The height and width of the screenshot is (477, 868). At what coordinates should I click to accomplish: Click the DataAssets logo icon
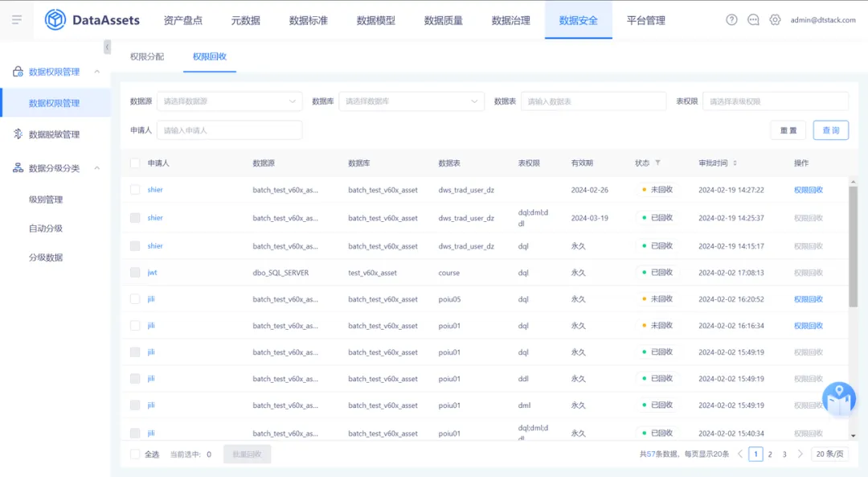[55, 20]
